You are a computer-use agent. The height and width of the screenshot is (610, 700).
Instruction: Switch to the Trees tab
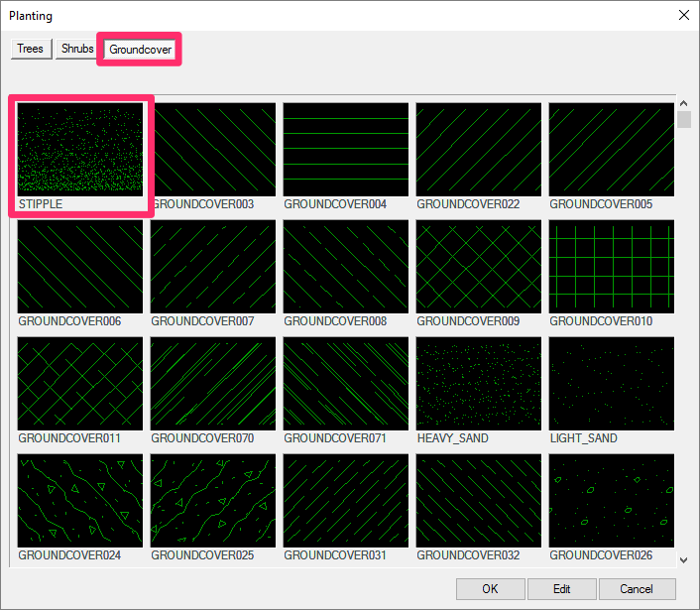coord(32,49)
